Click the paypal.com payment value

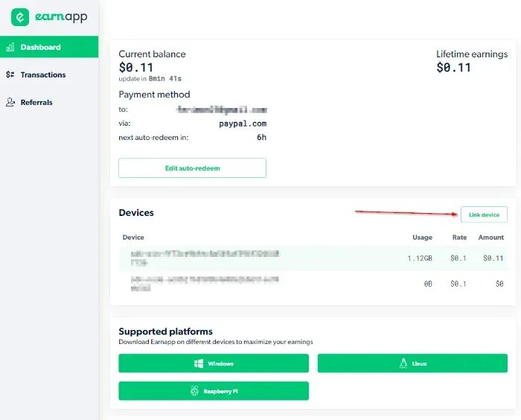pos(243,124)
